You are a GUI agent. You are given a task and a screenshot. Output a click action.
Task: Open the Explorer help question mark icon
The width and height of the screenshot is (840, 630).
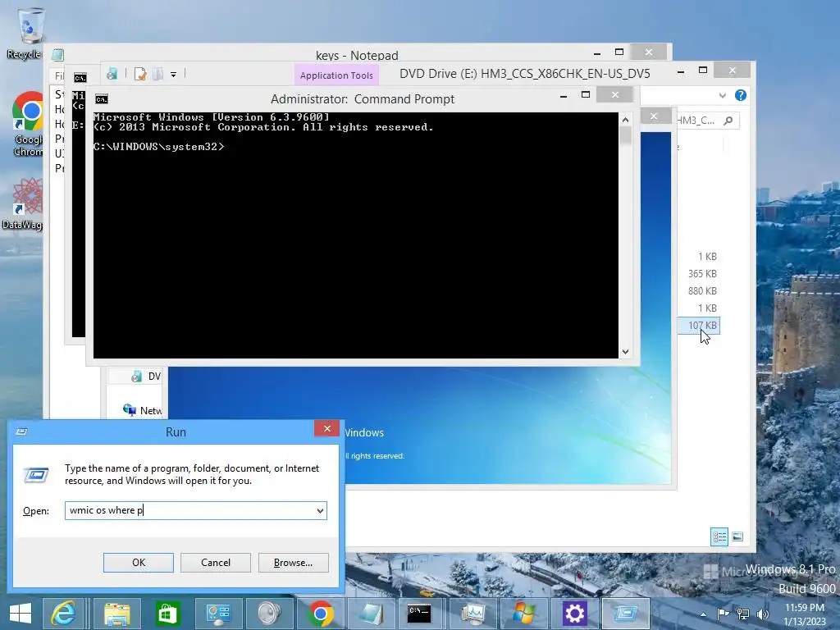coord(741,95)
